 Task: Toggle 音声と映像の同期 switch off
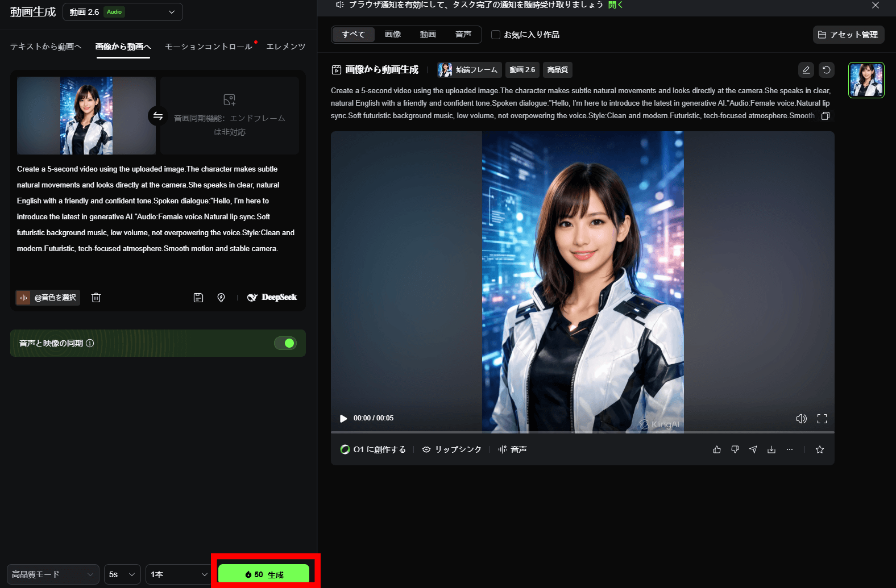pos(285,343)
